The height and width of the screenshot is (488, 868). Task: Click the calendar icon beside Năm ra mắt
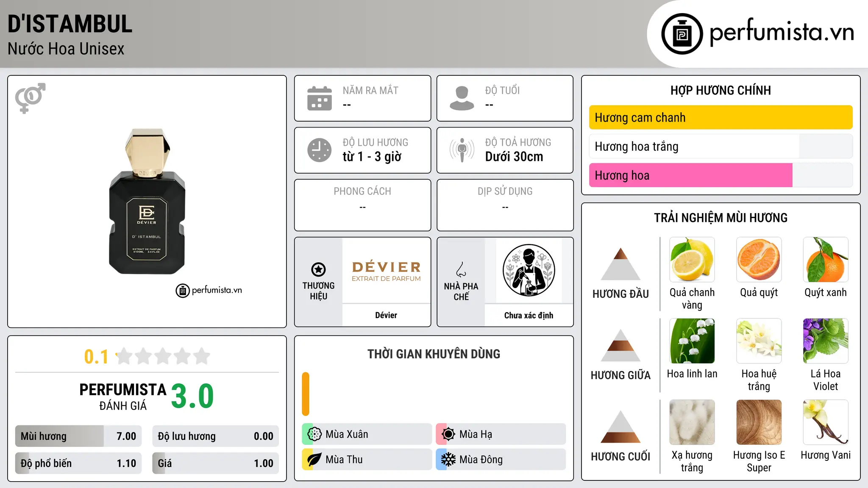point(320,98)
